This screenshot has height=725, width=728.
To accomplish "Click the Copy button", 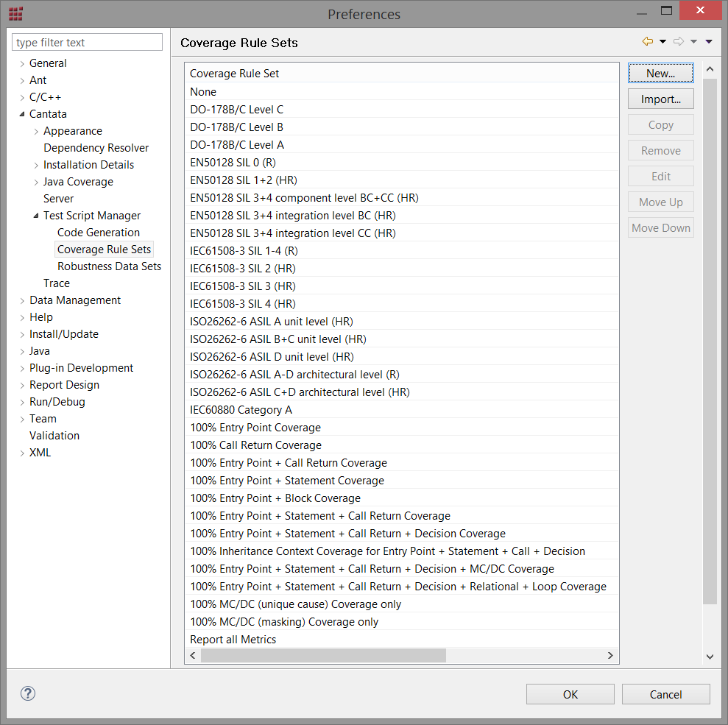I will tap(661, 125).
